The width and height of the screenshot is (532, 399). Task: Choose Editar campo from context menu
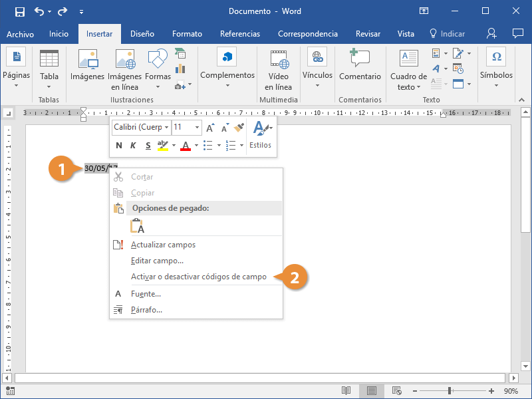click(x=157, y=261)
